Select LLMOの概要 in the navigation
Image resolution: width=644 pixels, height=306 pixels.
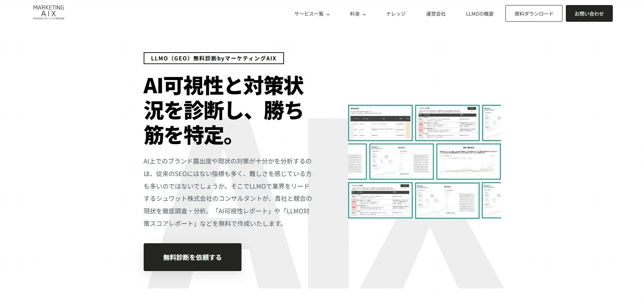[480, 14]
